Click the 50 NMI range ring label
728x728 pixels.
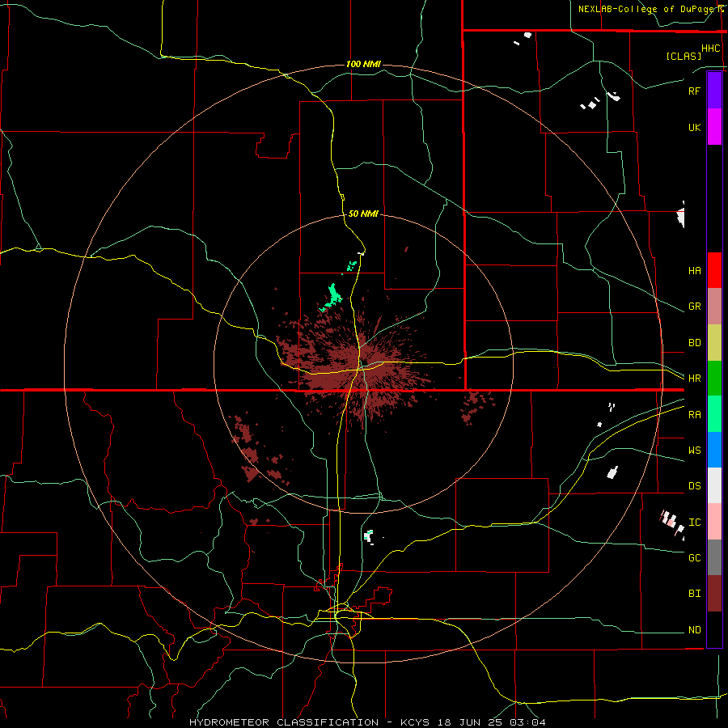pyautogui.click(x=363, y=214)
